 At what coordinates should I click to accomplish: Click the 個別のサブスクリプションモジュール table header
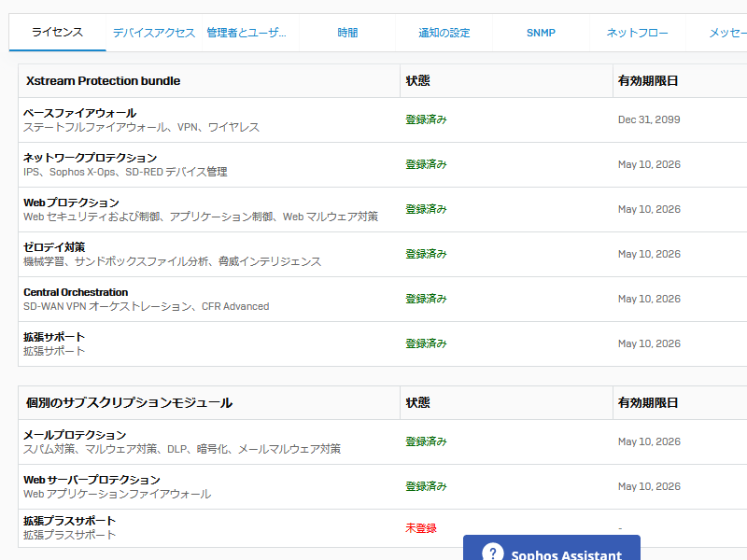(129, 403)
